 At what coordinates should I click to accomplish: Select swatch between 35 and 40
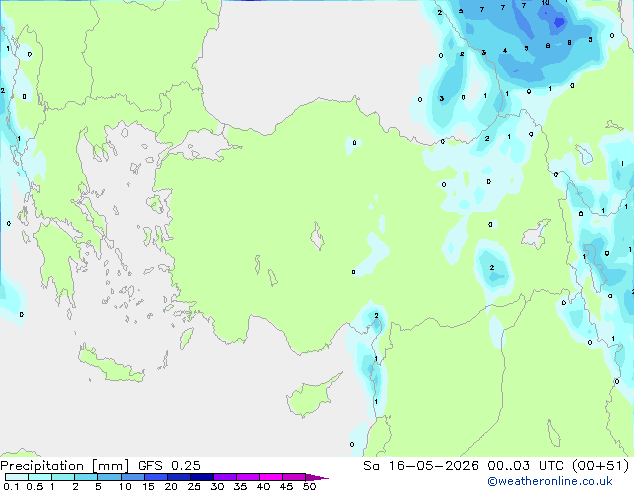pos(247,477)
